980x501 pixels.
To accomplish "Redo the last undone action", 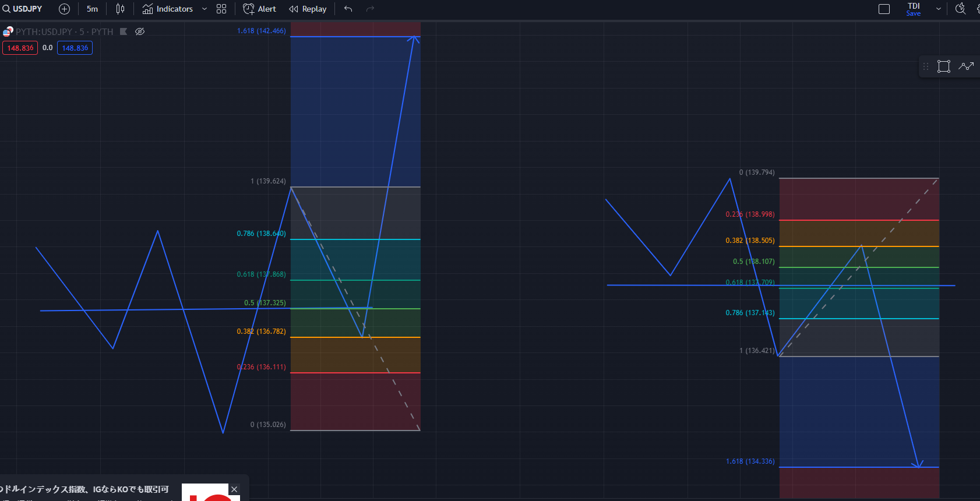I will pos(370,9).
